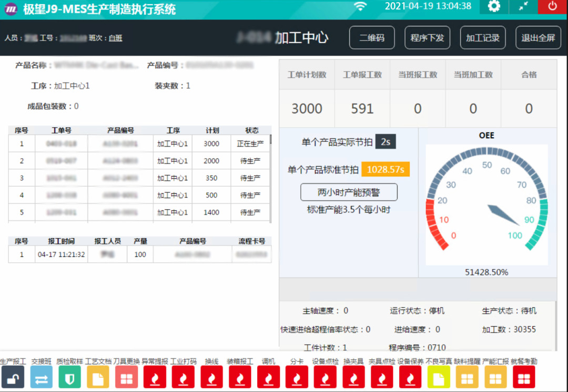The image size is (568, 392).
Task: Open the 工艺文档 document icon
Action: (98, 377)
